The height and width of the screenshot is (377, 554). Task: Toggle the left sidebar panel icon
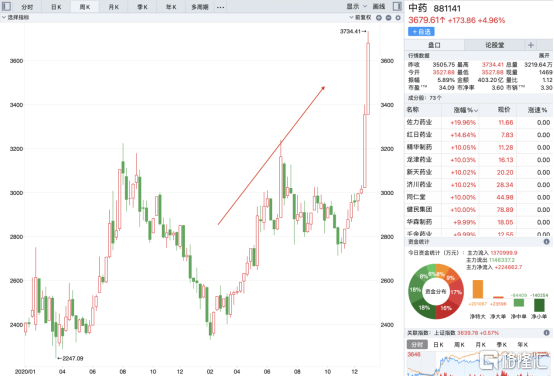(x=6, y=6)
